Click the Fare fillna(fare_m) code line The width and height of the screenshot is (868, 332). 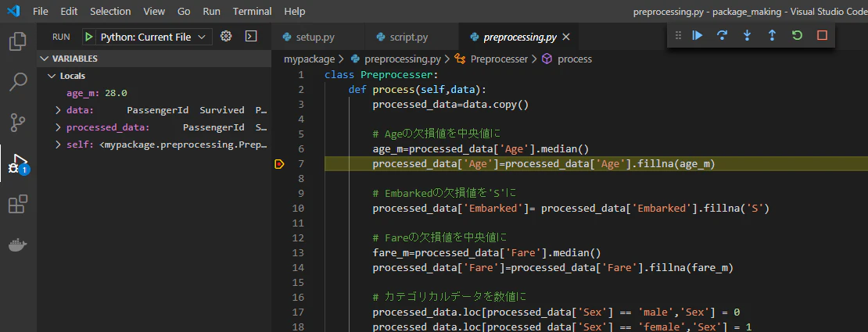pyautogui.click(x=553, y=268)
